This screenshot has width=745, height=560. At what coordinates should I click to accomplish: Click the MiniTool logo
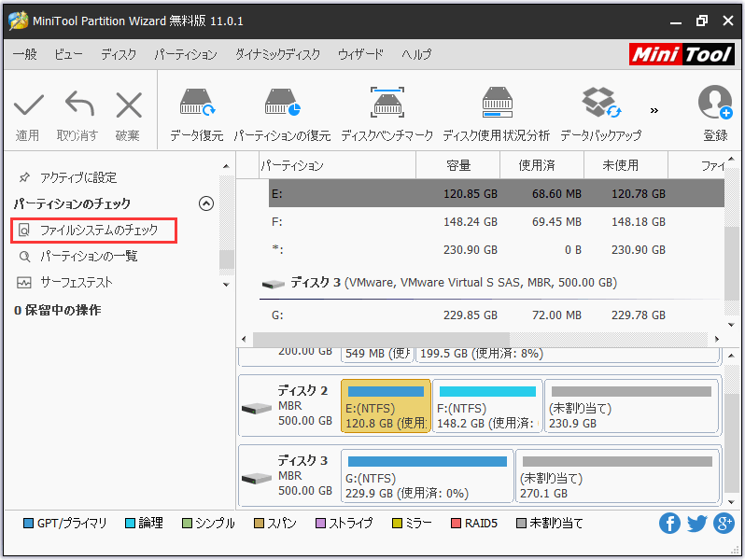pos(682,54)
